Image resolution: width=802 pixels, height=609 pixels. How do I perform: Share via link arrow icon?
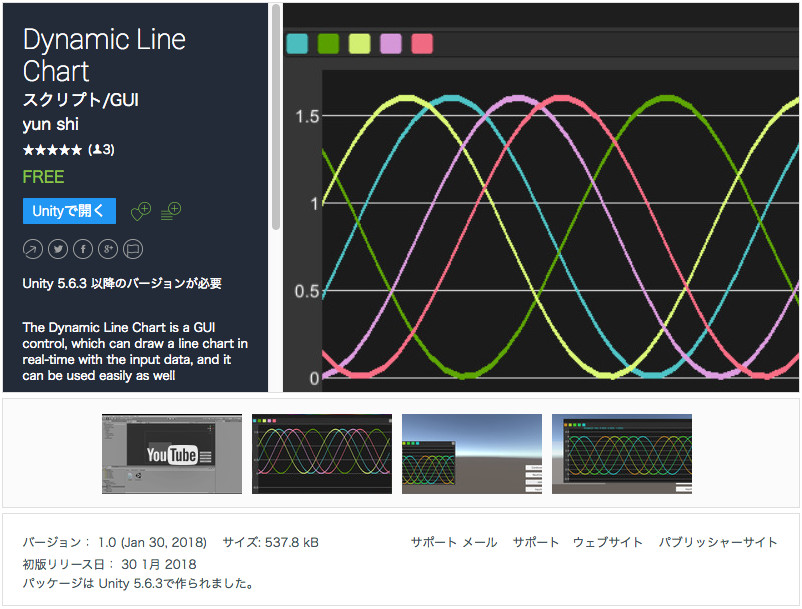point(33,249)
